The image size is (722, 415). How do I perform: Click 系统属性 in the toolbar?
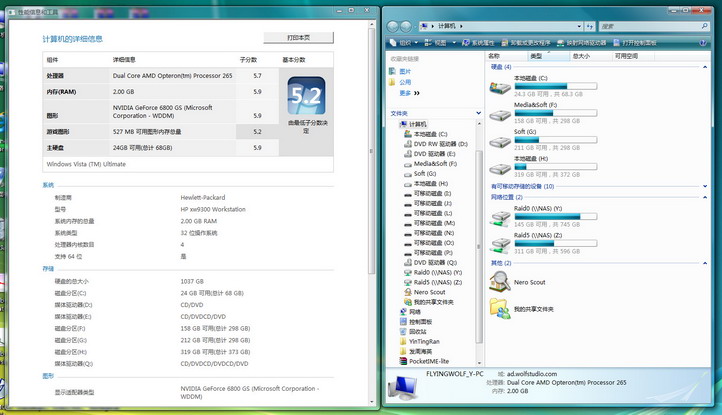click(482, 43)
